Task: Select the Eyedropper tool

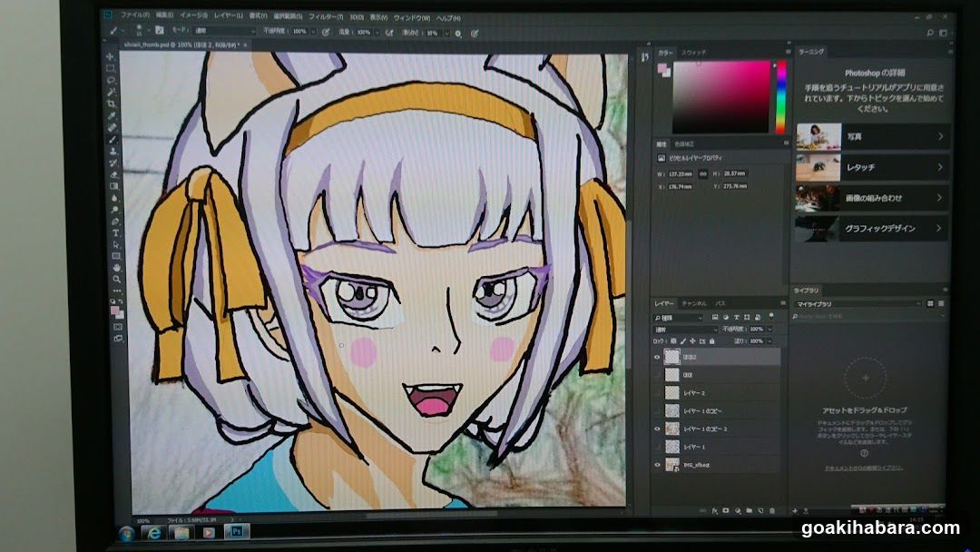Action: click(112, 115)
